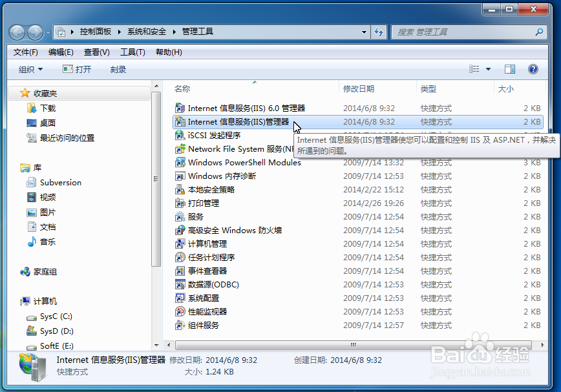Screen dimensions: 561x392
Task: Click the horizontal scrollbar thumb in file list
Action: tap(353, 346)
